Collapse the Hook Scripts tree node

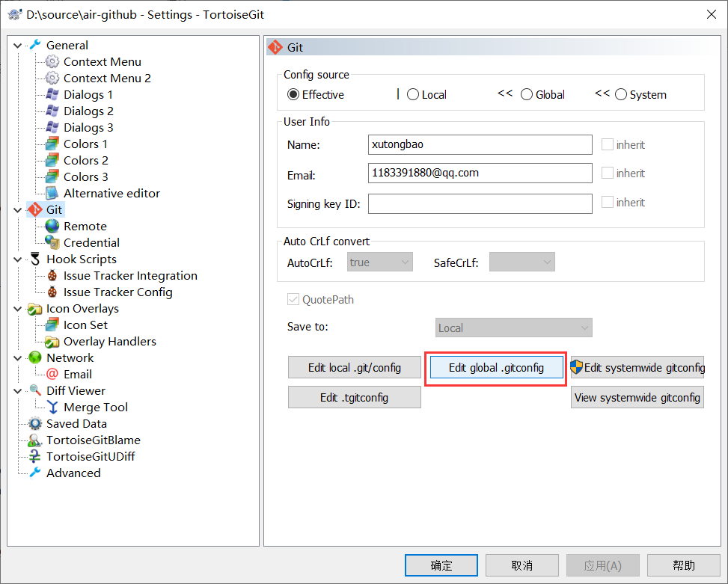(x=18, y=259)
